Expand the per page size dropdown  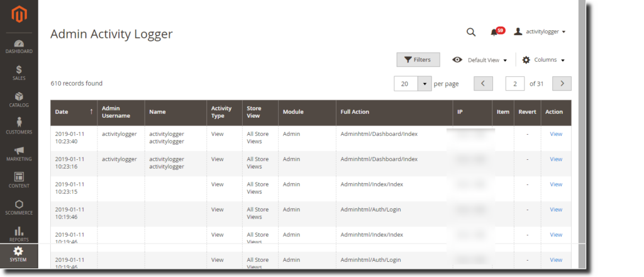[x=425, y=84]
